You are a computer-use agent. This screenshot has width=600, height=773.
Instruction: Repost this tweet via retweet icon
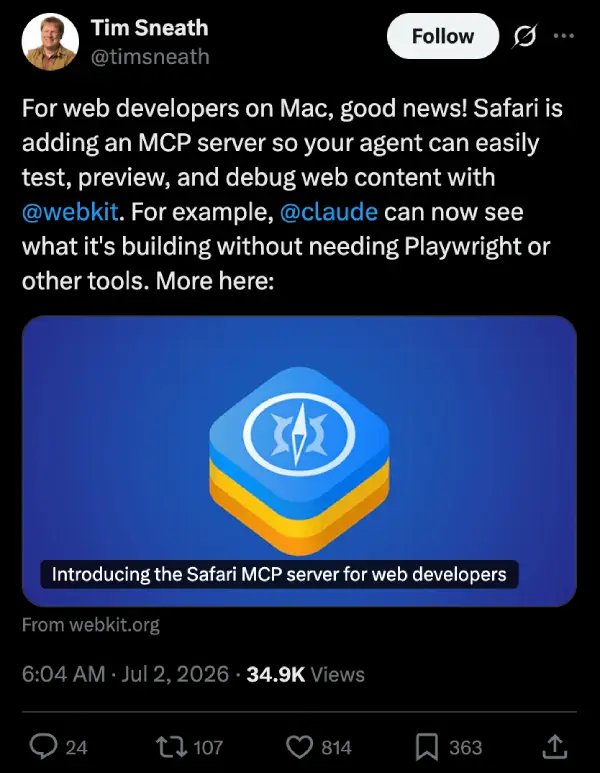click(171, 746)
